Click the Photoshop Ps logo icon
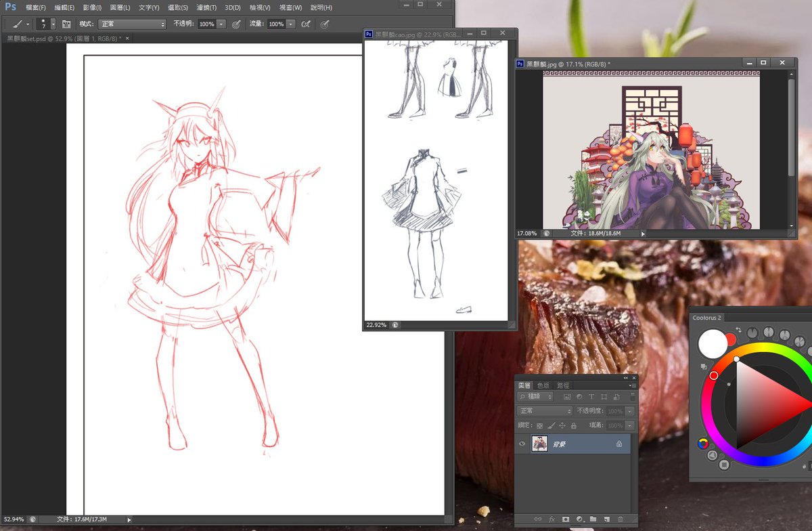Image resolution: width=812 pixels, height=531 pixels. (x=10, y=7)
